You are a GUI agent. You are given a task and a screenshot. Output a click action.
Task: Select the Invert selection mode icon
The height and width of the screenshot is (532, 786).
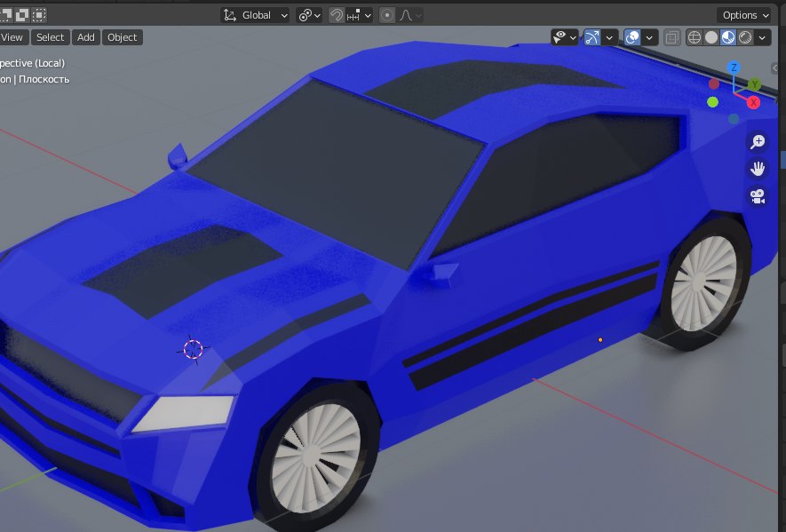(22, 15)
